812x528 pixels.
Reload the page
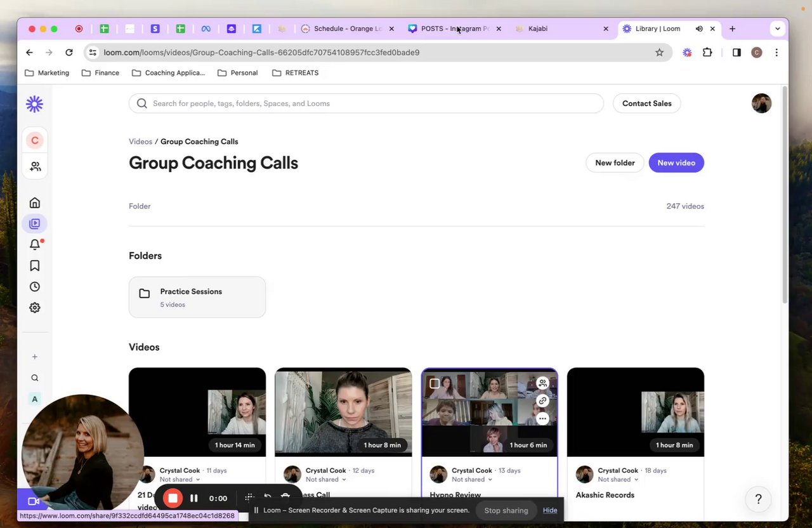69,53
